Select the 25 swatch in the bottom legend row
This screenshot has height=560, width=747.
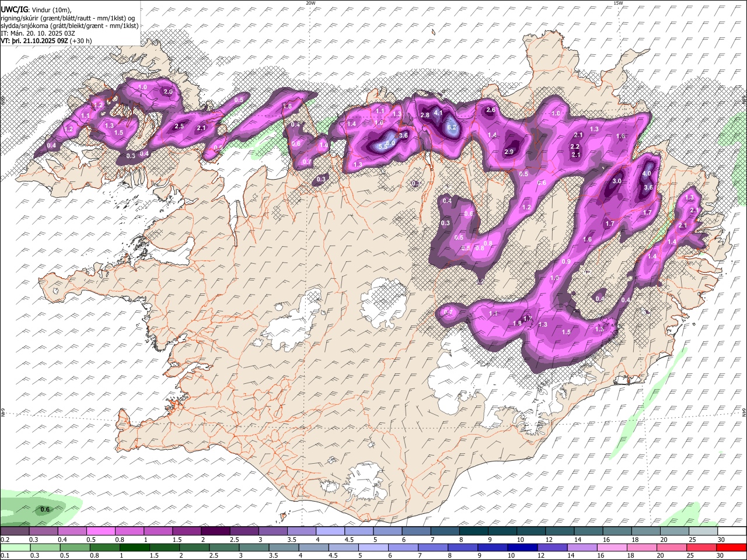click(702, 547)
